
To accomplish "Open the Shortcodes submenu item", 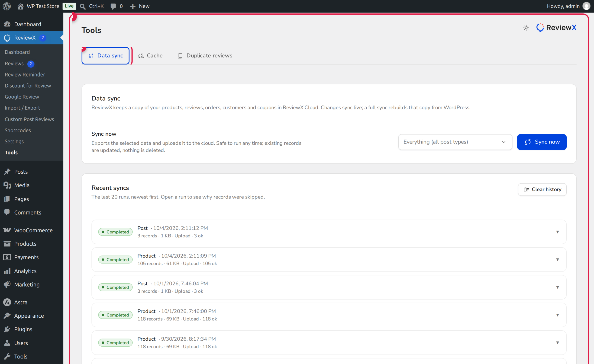I will 32,130.
